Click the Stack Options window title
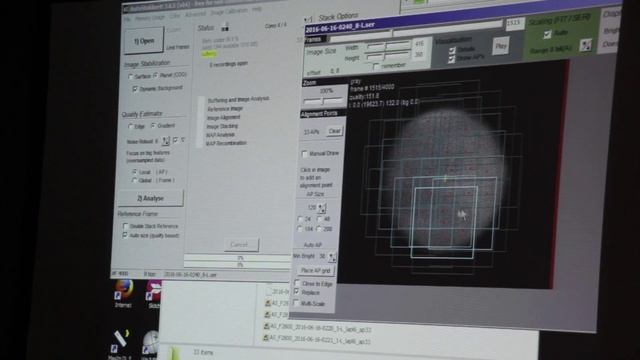This screenshot has width=640, height=360. click(338, 17)
